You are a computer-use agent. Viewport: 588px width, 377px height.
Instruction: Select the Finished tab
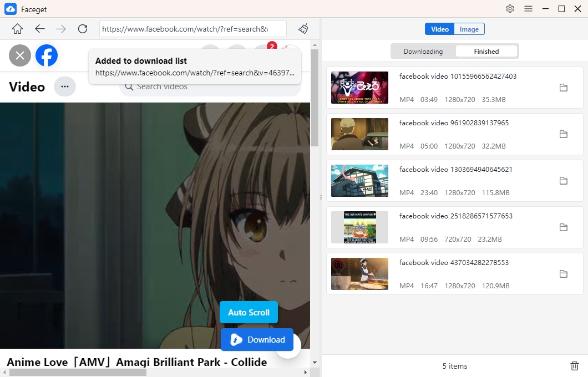pyautogui.click(x=486, y=52)
